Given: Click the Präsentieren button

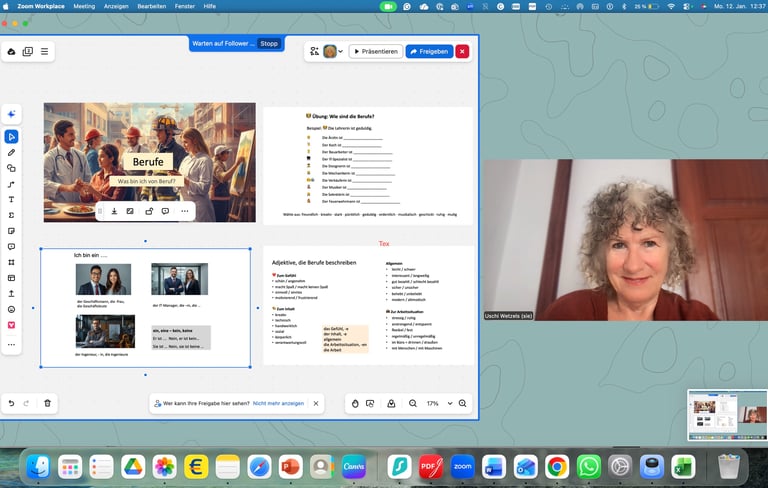Looking at the screenshot, I should tap(376, 51).
